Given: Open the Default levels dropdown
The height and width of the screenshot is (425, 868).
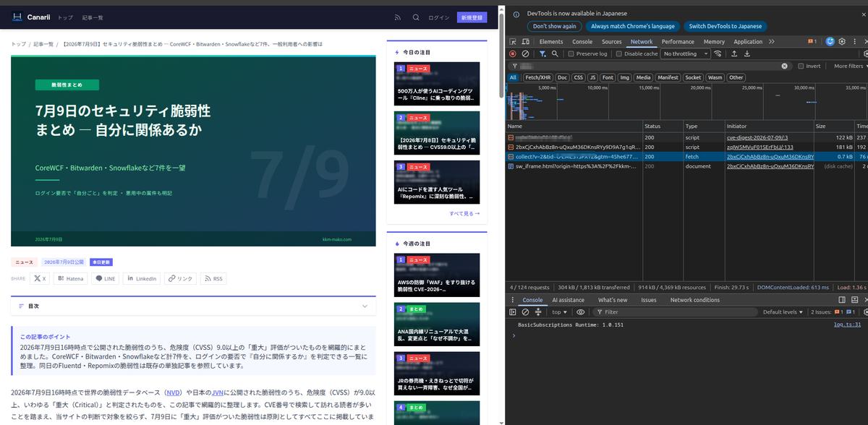Looking at the screenshot, I should click(783, 312).
